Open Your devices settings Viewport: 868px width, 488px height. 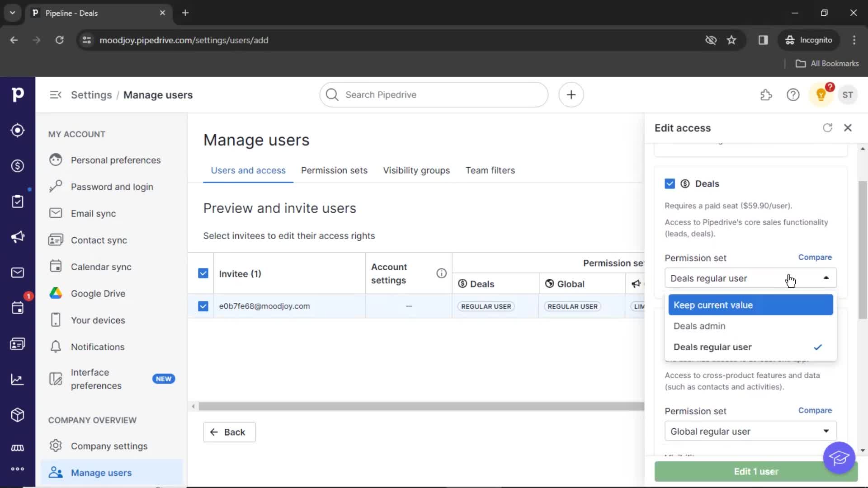pyautogui.click(x=111, y=320)
